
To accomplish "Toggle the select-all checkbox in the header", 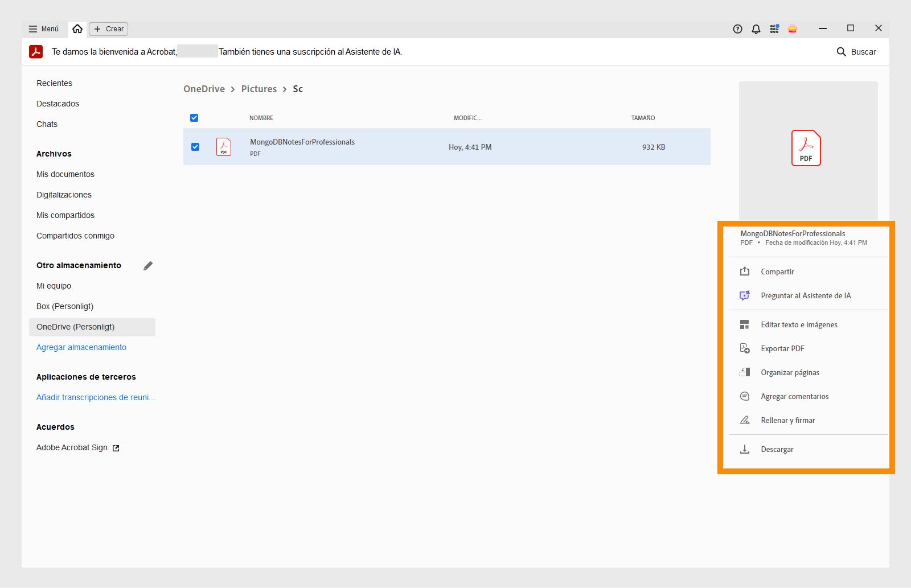I will point(194,117).
